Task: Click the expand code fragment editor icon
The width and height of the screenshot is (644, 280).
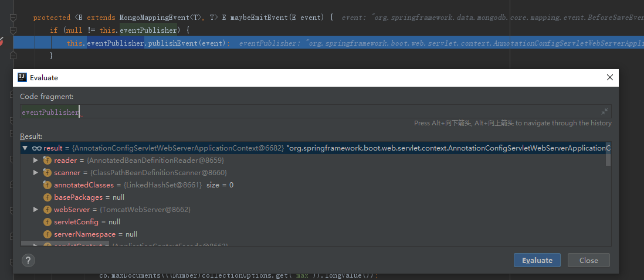Action: [x=604, y=111]
